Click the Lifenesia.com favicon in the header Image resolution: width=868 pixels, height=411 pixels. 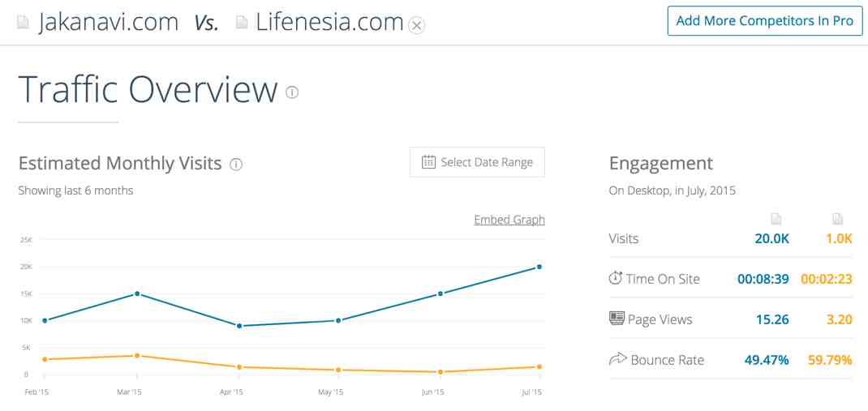tap(242, 24)
